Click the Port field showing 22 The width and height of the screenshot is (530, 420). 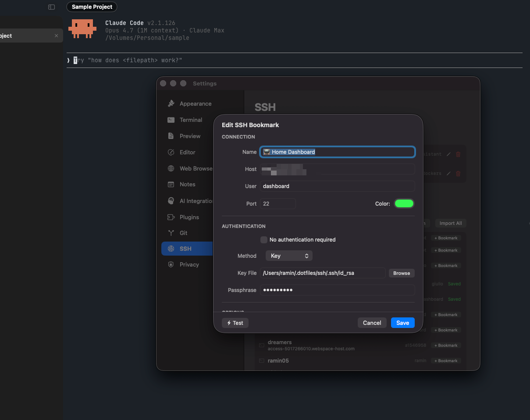click(x=278, y=204)
